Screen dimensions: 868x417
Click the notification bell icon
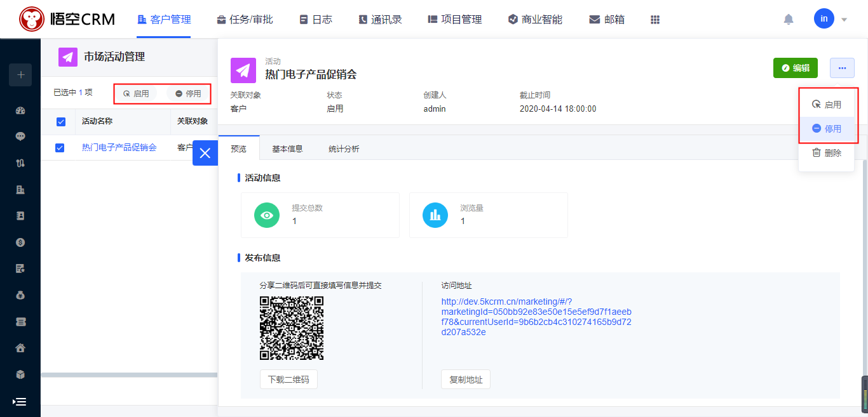[x=789, y=20]
